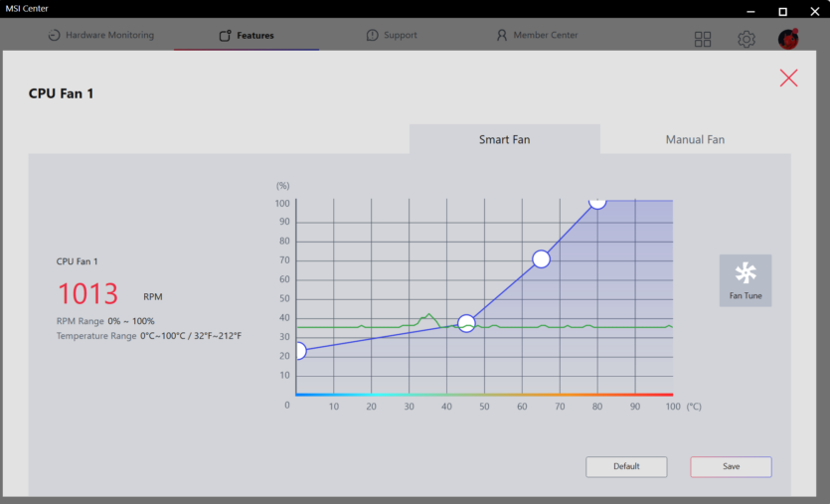This screenshot has height=504, width=830.
Task: Switch to the Manual Fan tab
Action: pos(695,139)
